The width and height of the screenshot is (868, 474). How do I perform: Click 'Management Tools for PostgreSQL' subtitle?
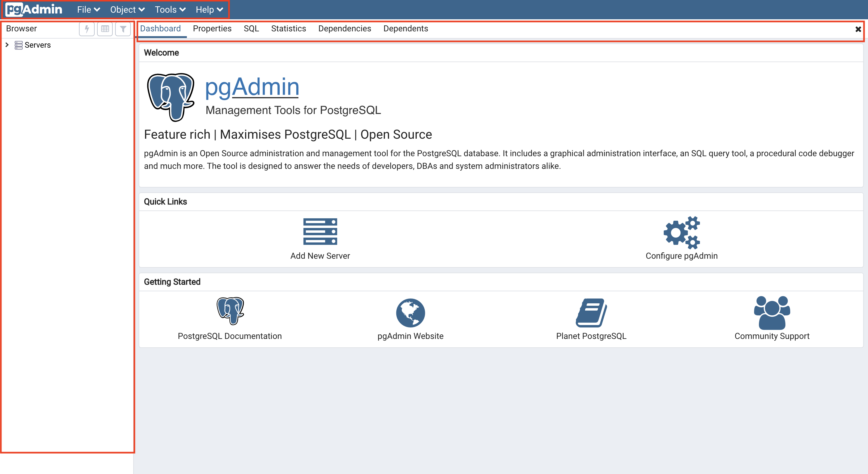pyautogui.click(x=293, y=110)
